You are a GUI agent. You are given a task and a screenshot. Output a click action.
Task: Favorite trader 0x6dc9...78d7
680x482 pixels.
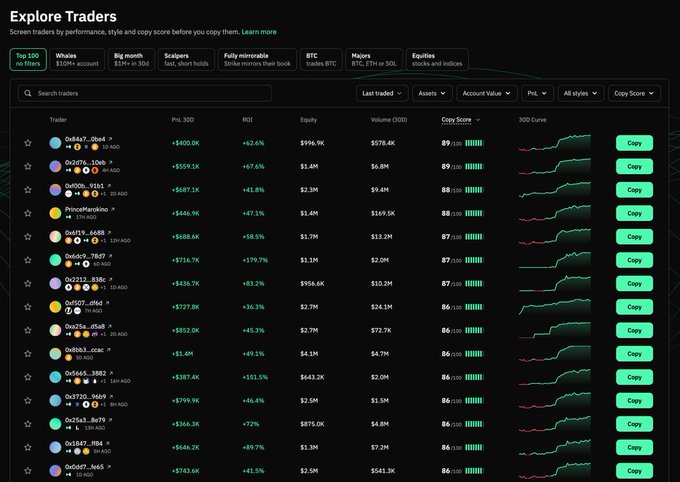[28, 260]
